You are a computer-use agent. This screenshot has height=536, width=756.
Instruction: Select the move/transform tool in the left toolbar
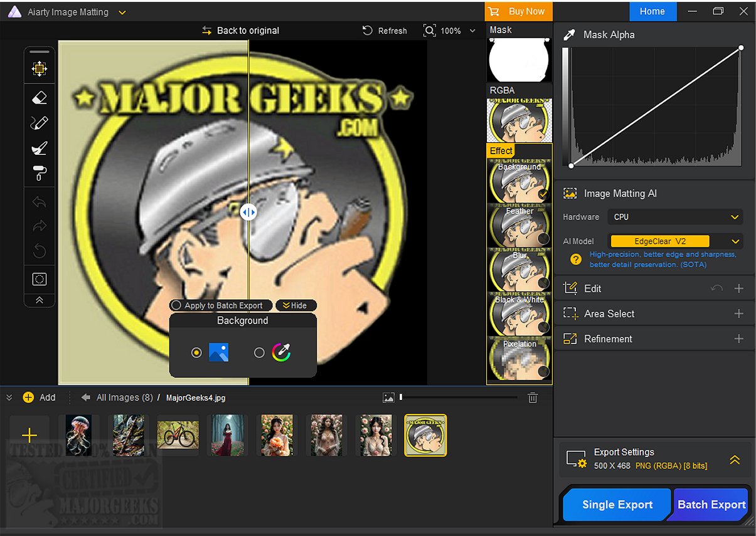pos(40,69)
